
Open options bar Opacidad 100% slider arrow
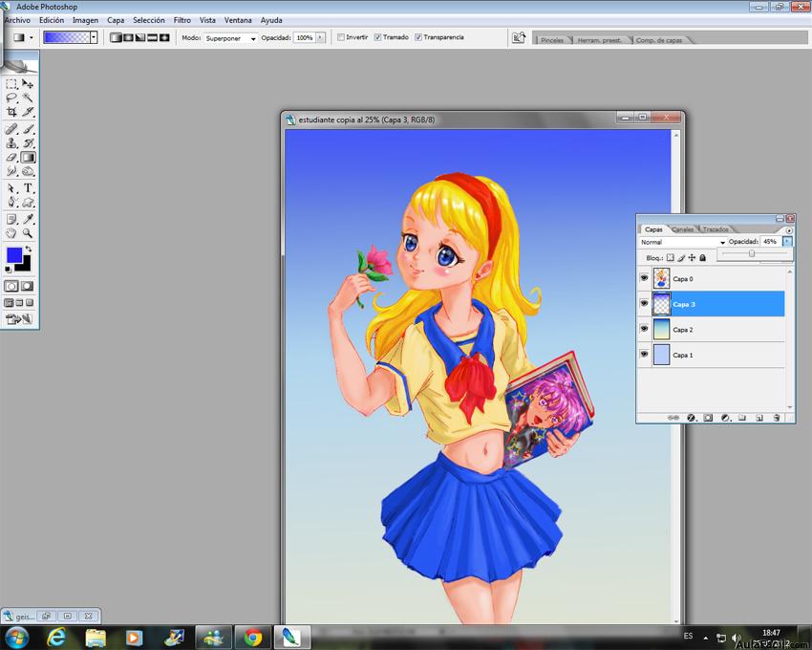[321, 38]
